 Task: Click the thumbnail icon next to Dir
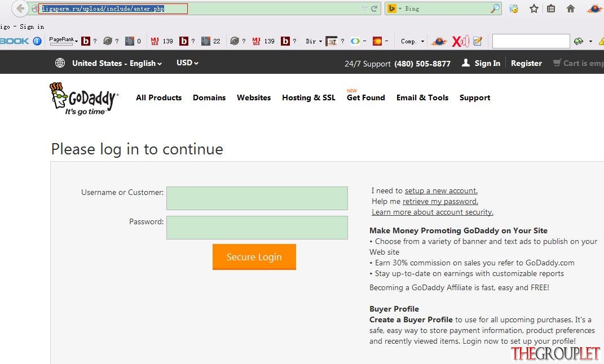tap(331, 41)
